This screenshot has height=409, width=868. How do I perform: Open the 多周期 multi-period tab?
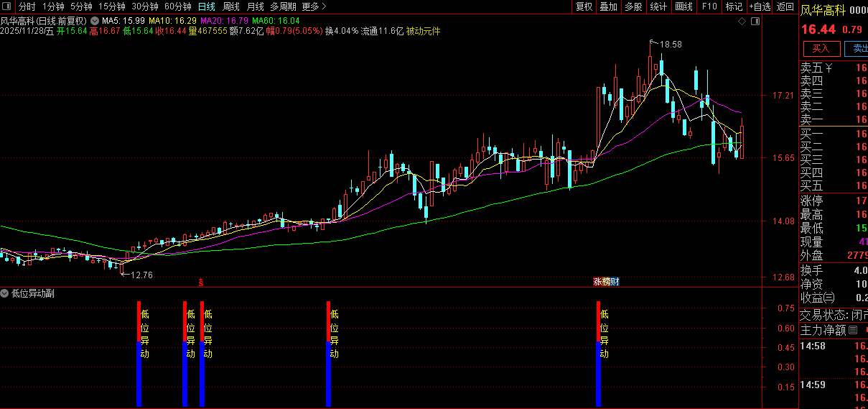(284, 6)
